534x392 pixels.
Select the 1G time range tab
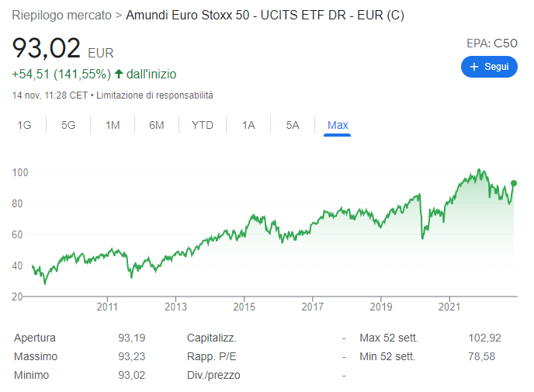24,125
